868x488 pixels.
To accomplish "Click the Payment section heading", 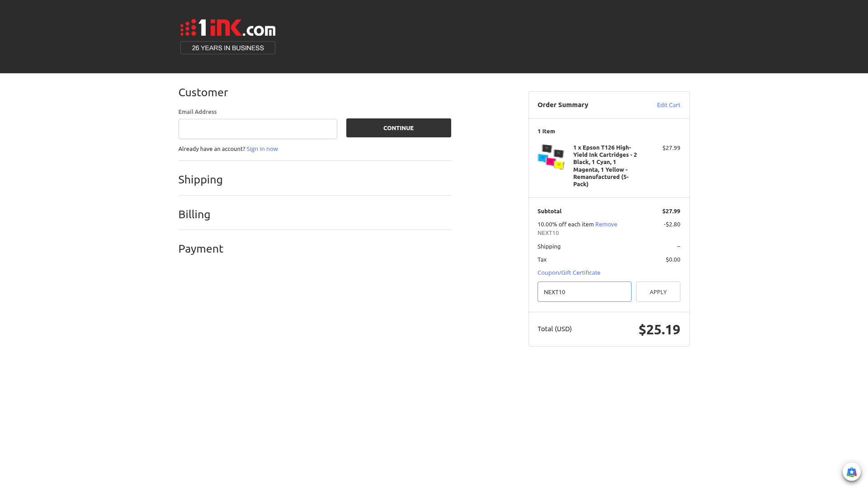I will click(201, 249).
